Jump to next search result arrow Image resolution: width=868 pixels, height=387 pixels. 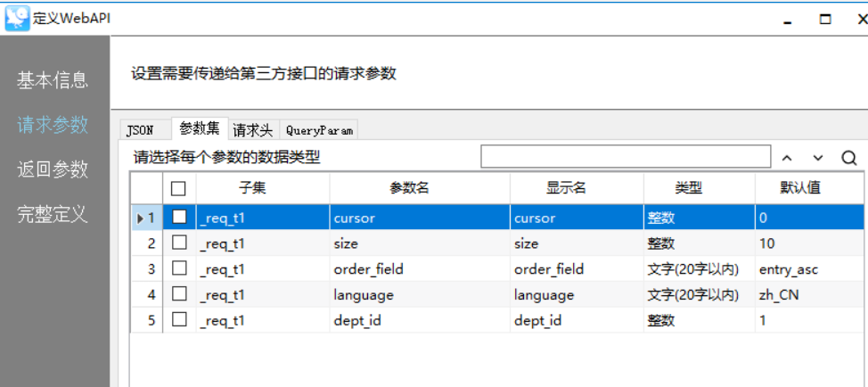[x=818, y=158]
